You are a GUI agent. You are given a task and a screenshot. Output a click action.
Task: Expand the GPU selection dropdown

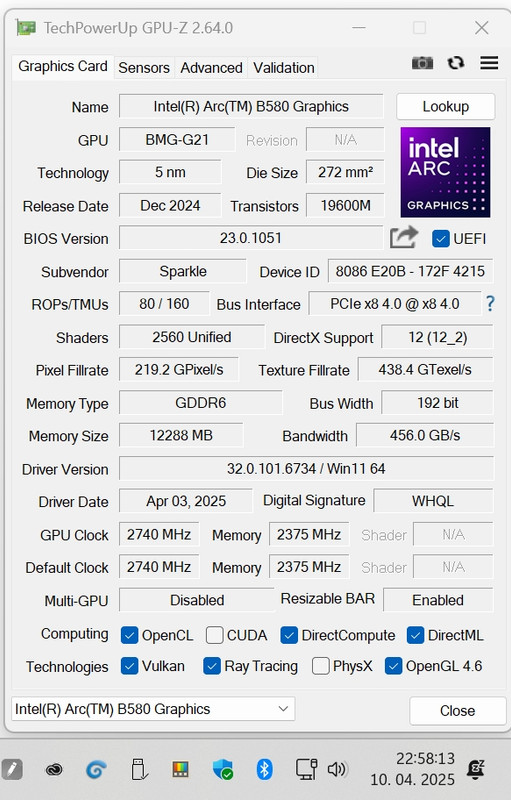tap(153, 709)
